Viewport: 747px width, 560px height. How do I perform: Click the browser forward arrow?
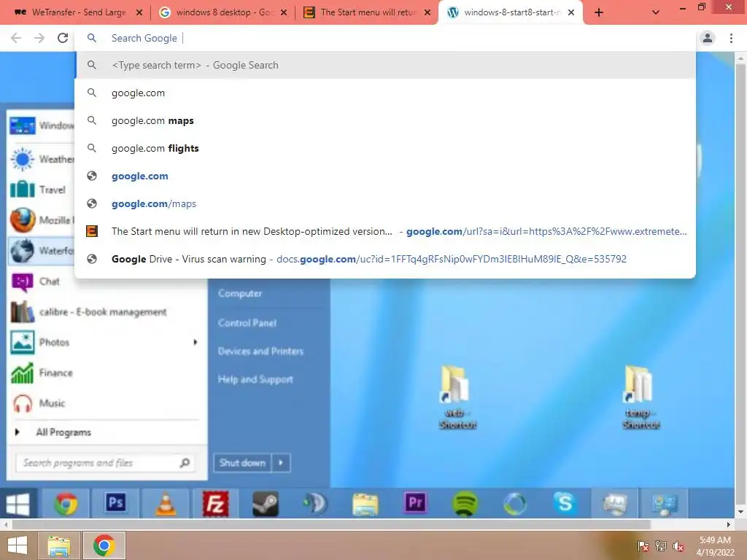[x=39, y=38]
